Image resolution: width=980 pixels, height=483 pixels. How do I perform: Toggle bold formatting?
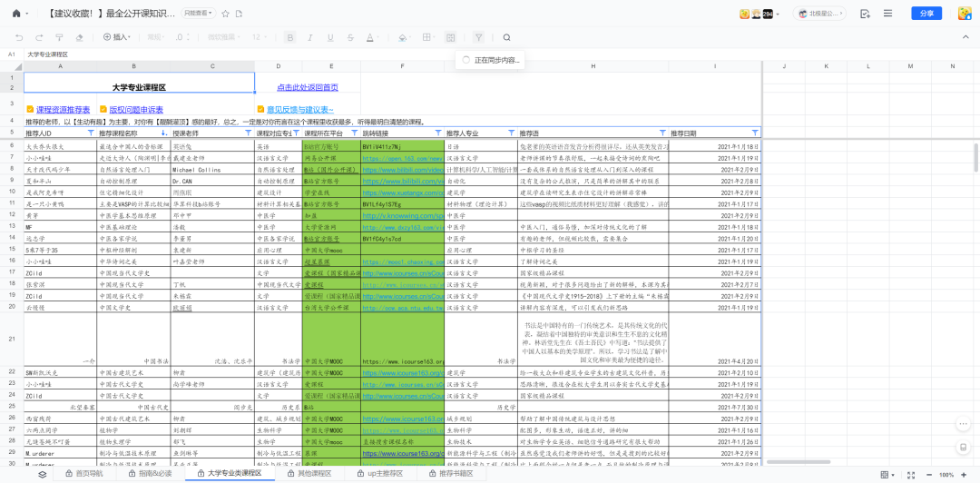click(289, 37)
